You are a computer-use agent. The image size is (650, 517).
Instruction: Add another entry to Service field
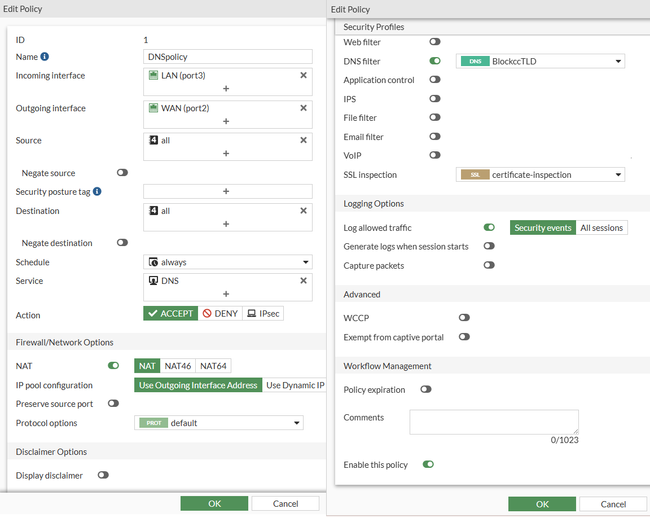tap(226, 294)
